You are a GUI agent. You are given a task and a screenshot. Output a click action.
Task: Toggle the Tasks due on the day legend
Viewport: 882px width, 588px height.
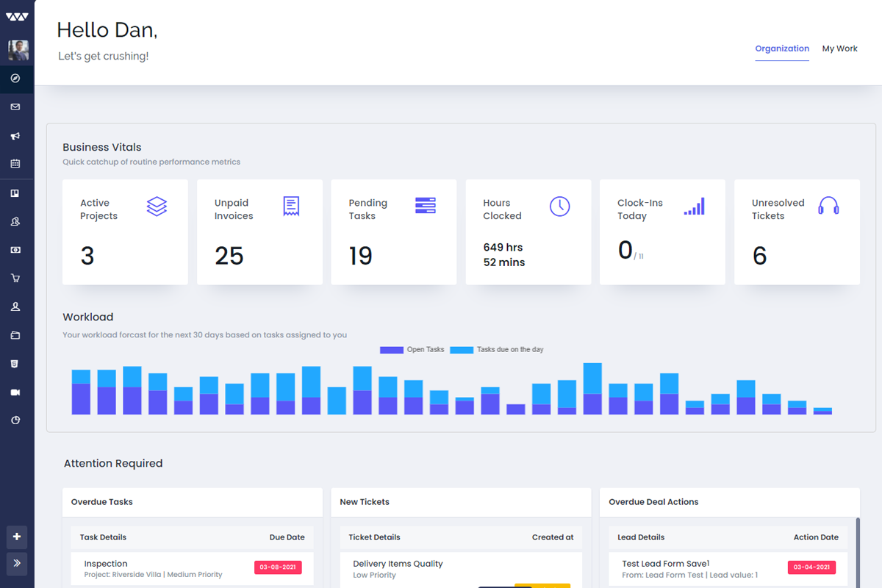click(496, 349)
